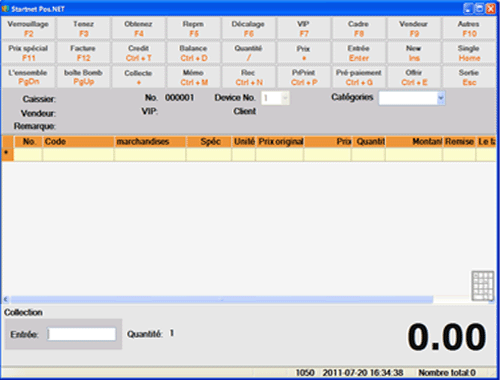Image resolution: width=500 pixels, height=380 pixels.
Task: Click the 0.00 total amount display
Action: click(x=447, y=337)
